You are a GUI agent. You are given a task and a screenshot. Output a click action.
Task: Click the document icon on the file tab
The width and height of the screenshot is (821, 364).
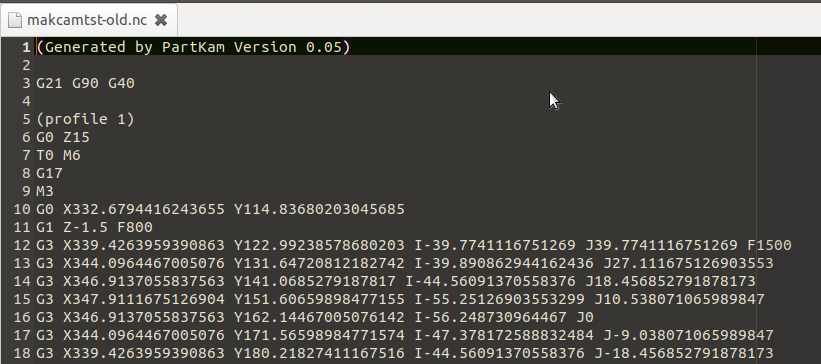click(15, 20)
